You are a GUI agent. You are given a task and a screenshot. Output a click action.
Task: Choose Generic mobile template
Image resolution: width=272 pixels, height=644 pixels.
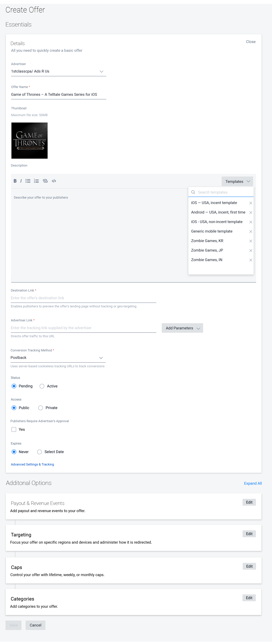(212, 231)
